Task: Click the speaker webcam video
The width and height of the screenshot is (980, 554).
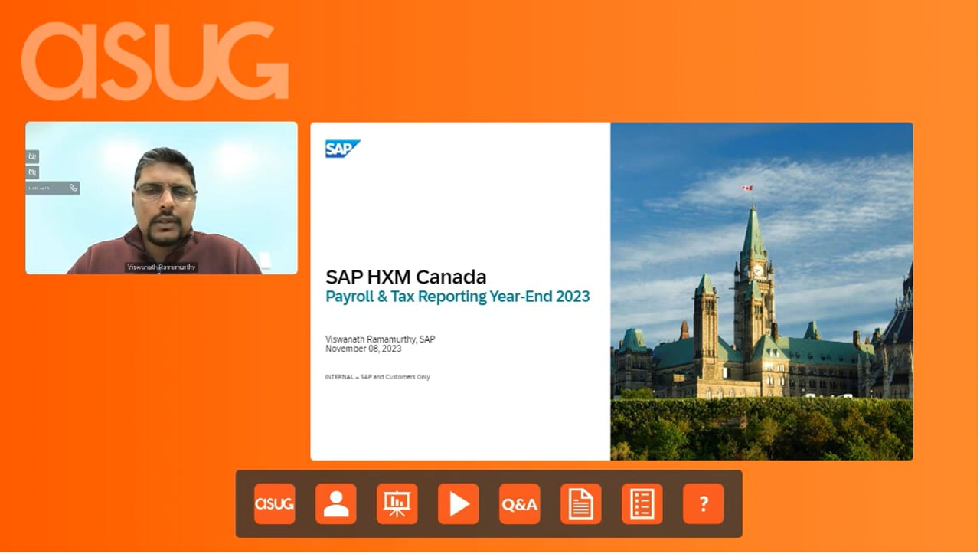Action: tap(162, 198)
